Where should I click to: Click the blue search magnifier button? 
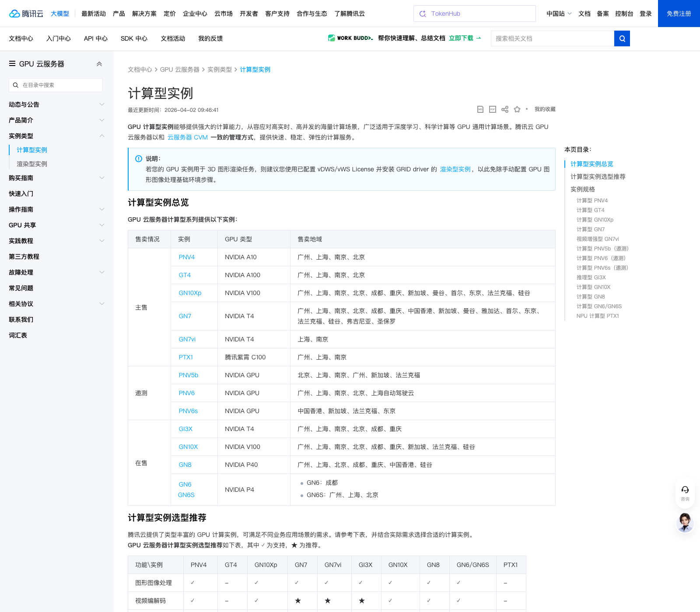(622, 38)
